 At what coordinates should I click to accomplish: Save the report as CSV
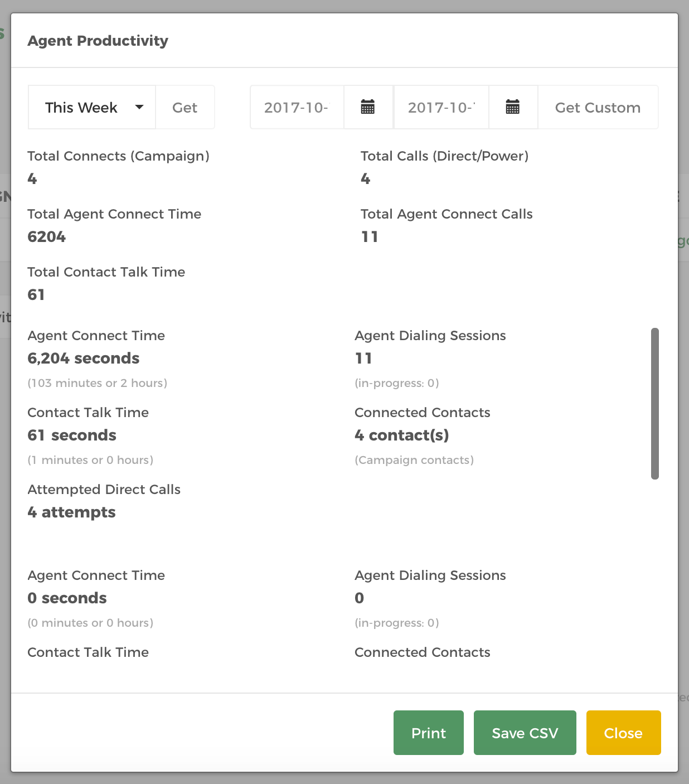(x=525, y=733)
